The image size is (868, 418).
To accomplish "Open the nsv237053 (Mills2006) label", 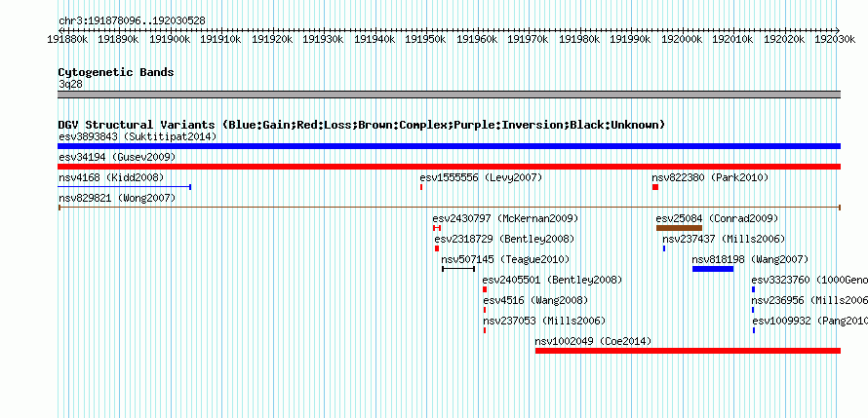I will 544,321.
